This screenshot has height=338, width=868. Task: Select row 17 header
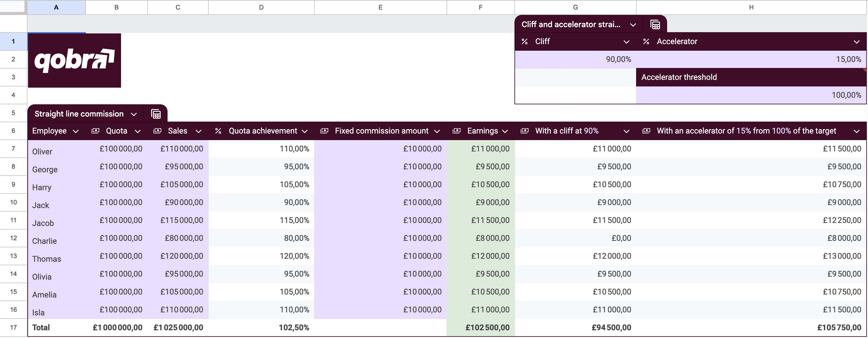tap(13, 327)
